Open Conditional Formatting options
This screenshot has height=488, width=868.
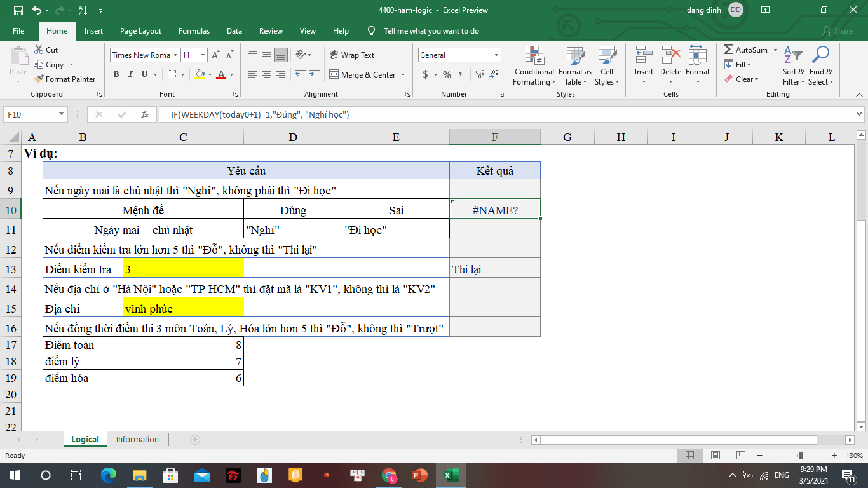[x=534, y=66]
